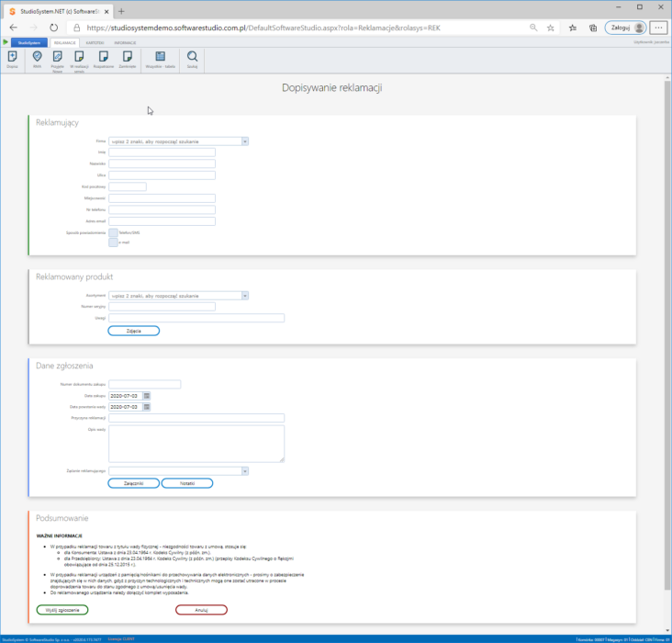Click the browser zoom magnifier icon

point(533,28)
